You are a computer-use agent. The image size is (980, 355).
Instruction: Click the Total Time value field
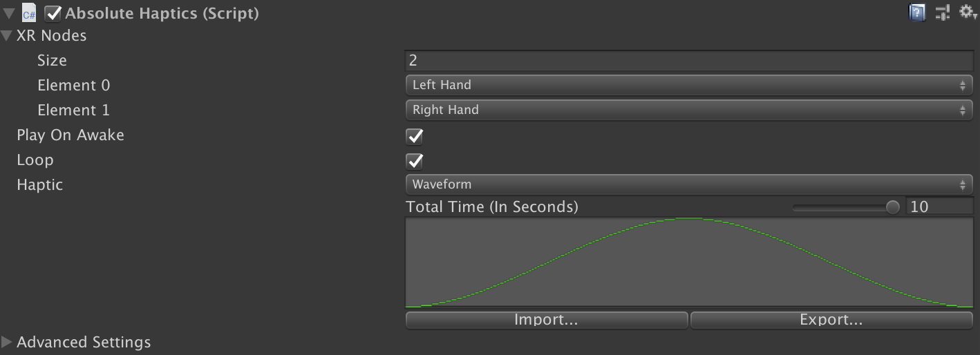point(940,207)
